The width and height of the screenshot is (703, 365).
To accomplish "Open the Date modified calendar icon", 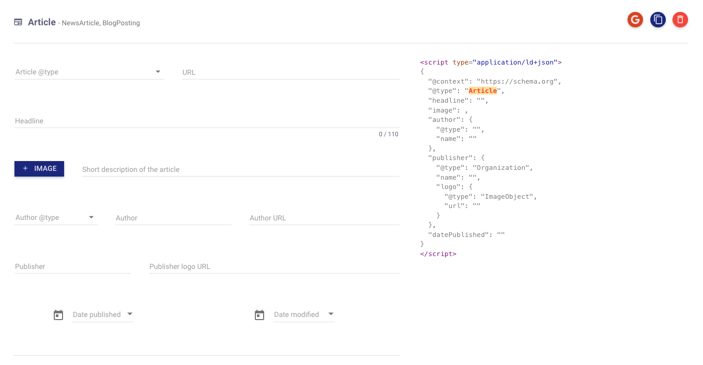I will click(x=259, y=315).
